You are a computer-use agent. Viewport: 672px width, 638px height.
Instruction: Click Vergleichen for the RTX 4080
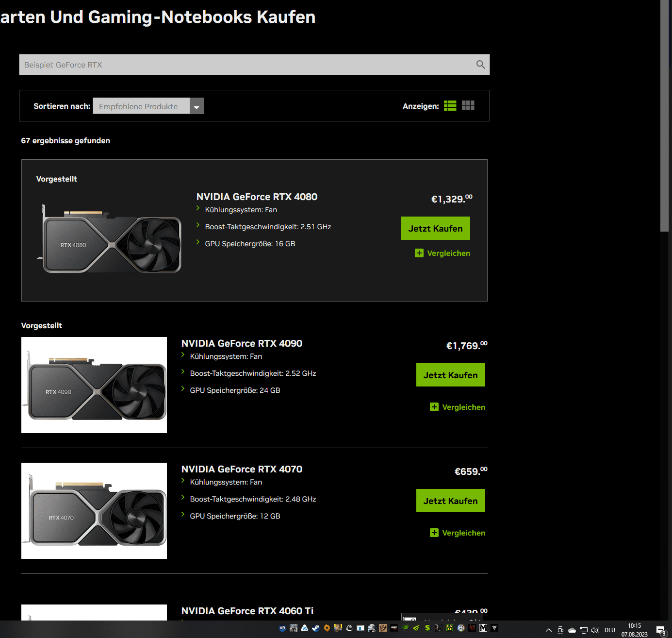click(x=449, y=253)
